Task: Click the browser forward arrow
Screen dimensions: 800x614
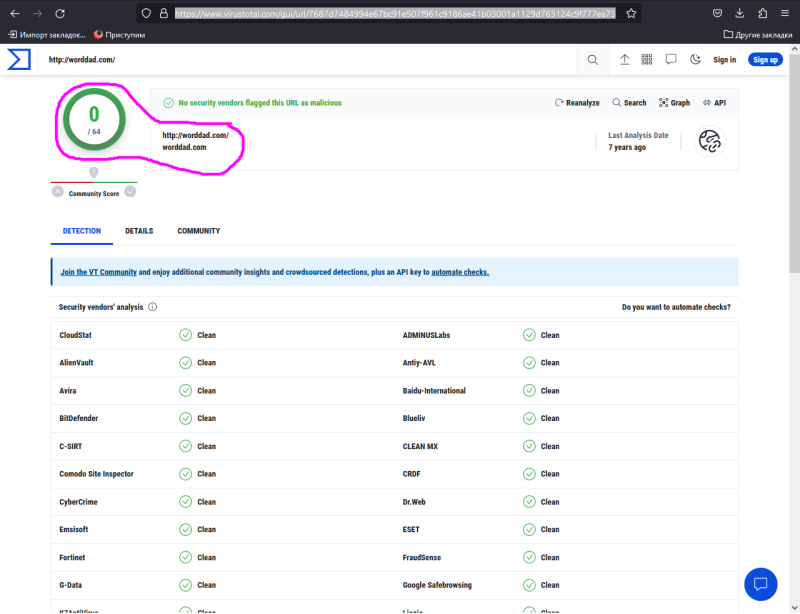Action: click(37, 13)
